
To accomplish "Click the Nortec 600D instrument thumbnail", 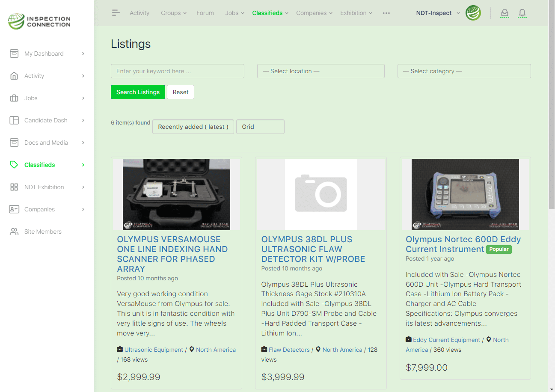I will click(x=465, y=195).
